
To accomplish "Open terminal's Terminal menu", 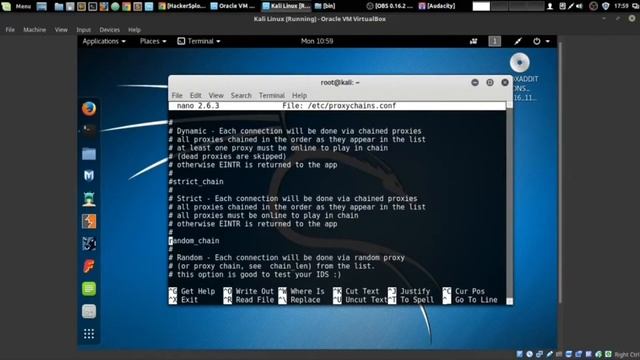I will tap(271, 96).
